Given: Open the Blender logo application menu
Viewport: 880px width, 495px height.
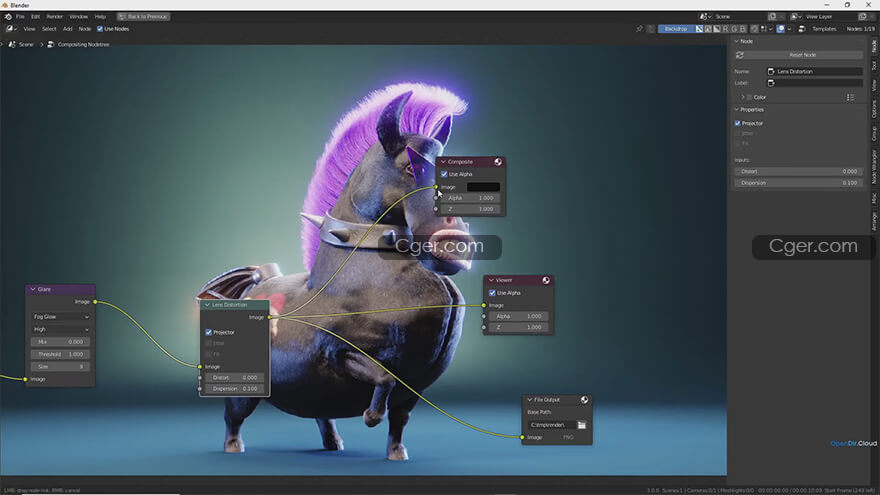Looking at the screenshot, I should click(8, 17).
